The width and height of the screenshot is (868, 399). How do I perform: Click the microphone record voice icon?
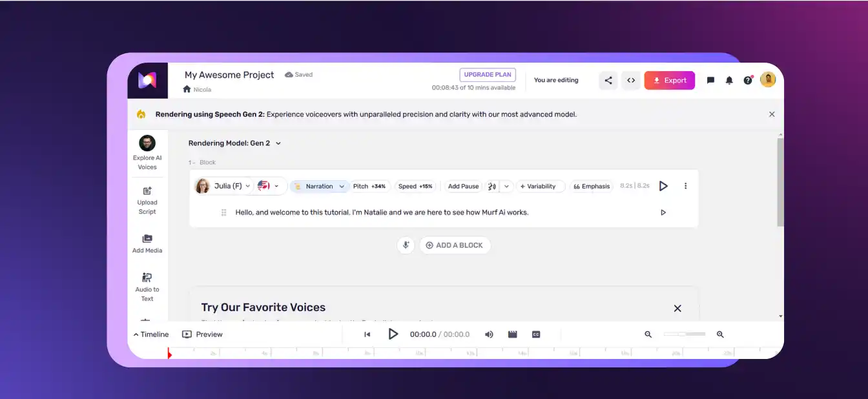406,245
